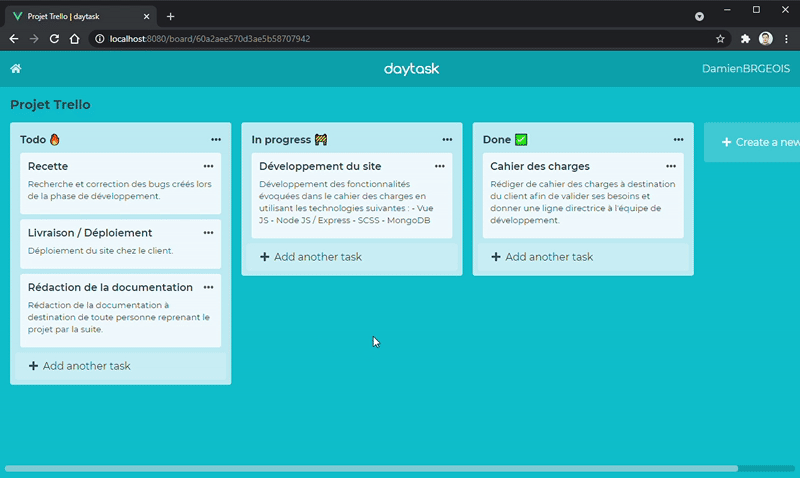
Task: Add another task to In progress list
Action: tap(352, 257)
